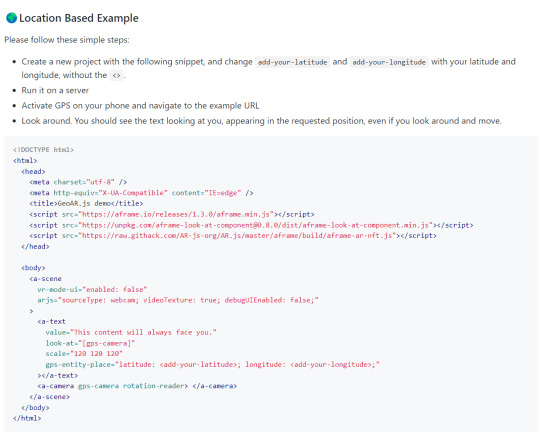The height and width of the screenshot is (437, 540).
Task: Click the closing '</html>' line
Action: [x=27, y=418]
